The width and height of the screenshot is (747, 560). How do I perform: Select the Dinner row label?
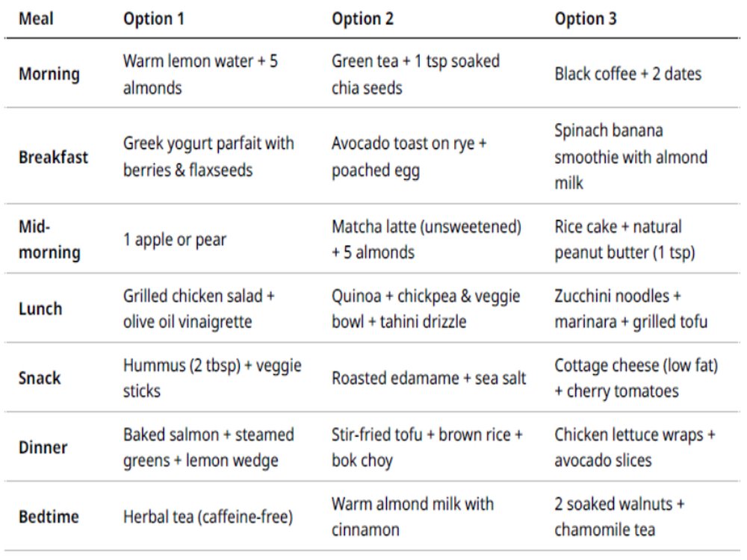(43, 447)
